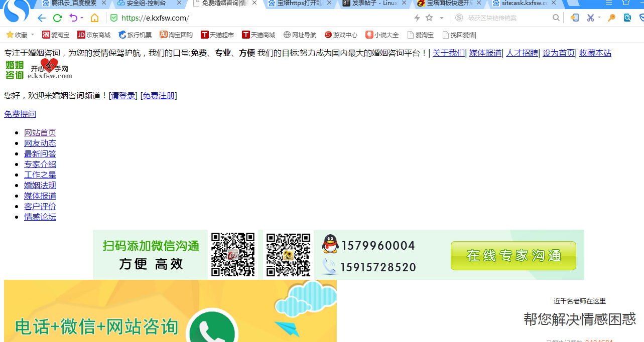Expand the 收藏 favorites dropdown arrow
The width and height of the screenshot is (644, 342).
coord(33,35)
